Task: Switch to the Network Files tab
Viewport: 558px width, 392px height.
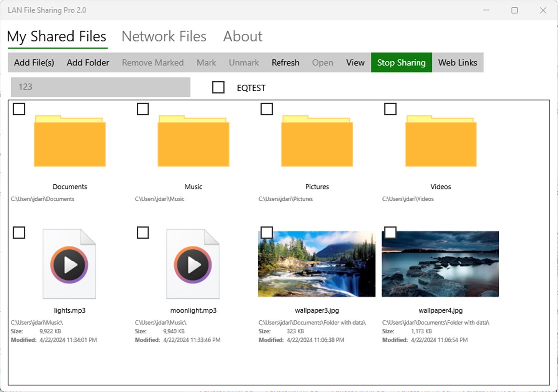Action: (x=164, y=36)
